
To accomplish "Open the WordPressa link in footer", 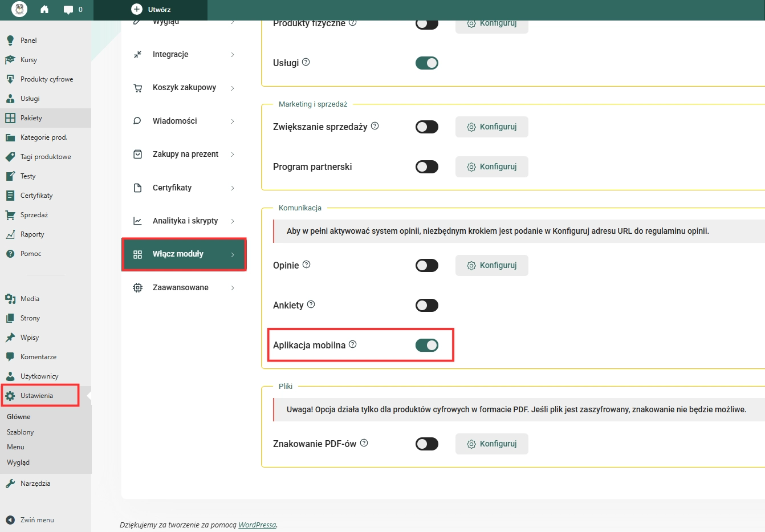I will pyautogui.click(x=257, y=525).
